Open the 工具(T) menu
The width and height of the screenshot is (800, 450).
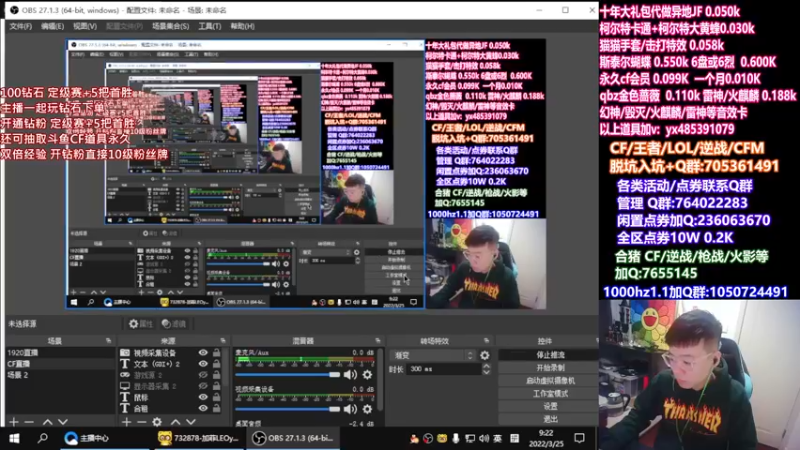tap(210, 26)
